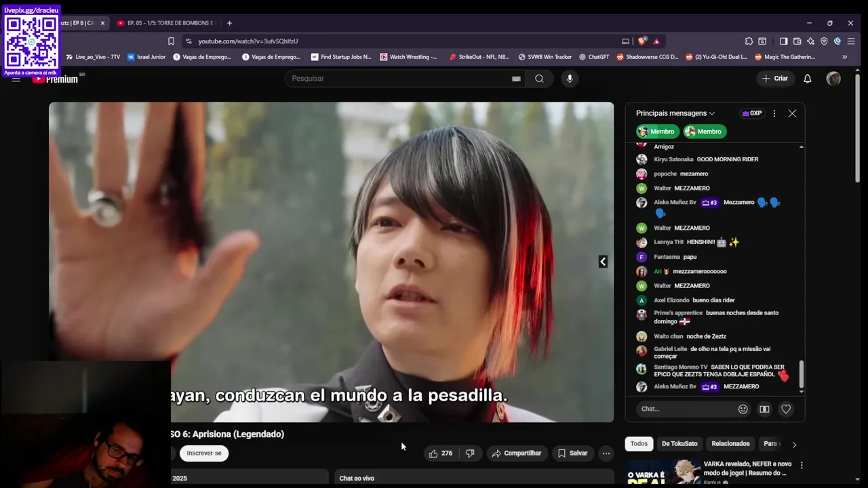Dislike the video with thumbs-down
Image resolution: width=868 pixels, height=488 pixels.
tap(470, 453)
